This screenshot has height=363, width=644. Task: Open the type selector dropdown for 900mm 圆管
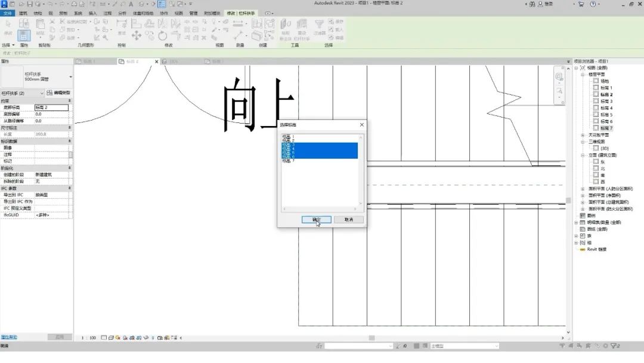click(70, 77)
